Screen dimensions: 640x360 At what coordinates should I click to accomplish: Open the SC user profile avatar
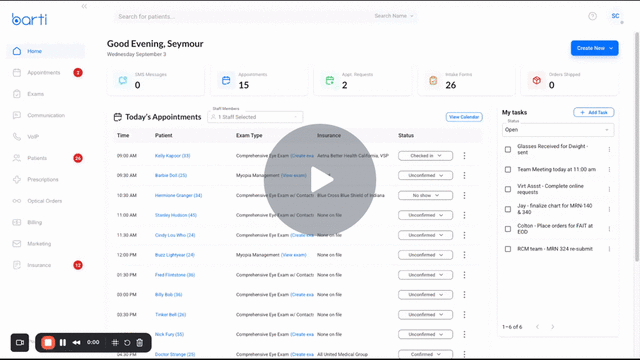point(615,16)
